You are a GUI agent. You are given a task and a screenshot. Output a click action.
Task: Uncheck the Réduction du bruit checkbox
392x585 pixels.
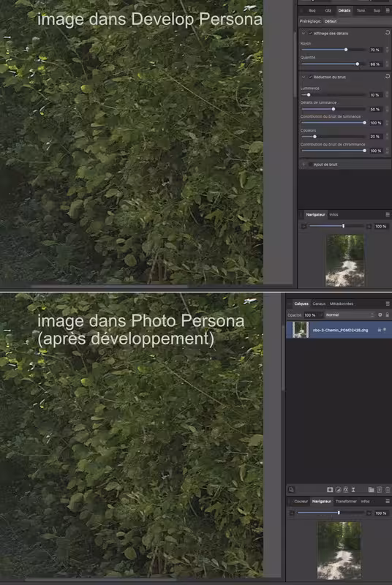pos(310,77)
